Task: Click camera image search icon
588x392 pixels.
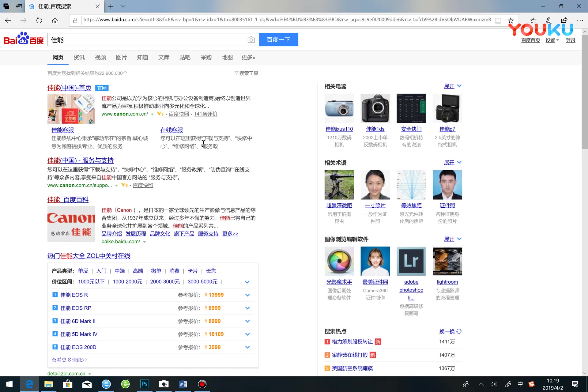Action: coord(251,40)
